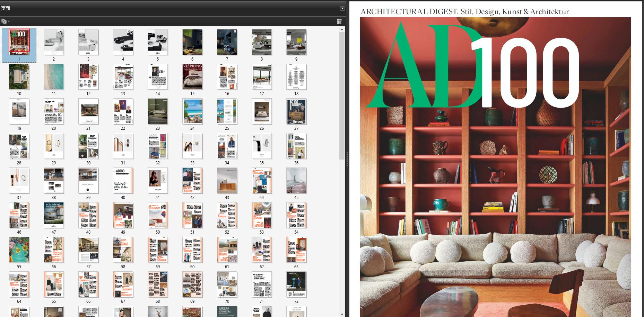Select page 43 cabinet thumbnail
644x317 pixels.
[x=227, y=180]
